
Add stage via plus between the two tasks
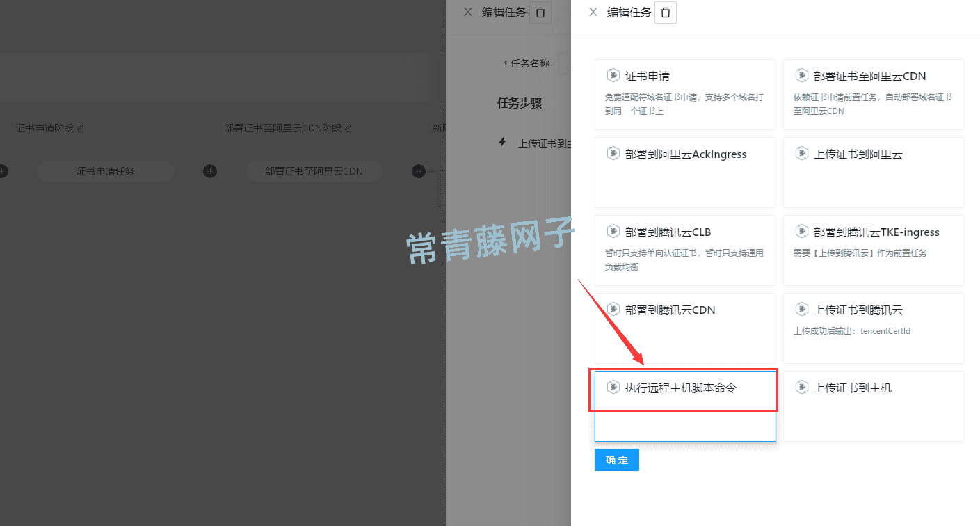pyautogui.click(x=209, y=171)
